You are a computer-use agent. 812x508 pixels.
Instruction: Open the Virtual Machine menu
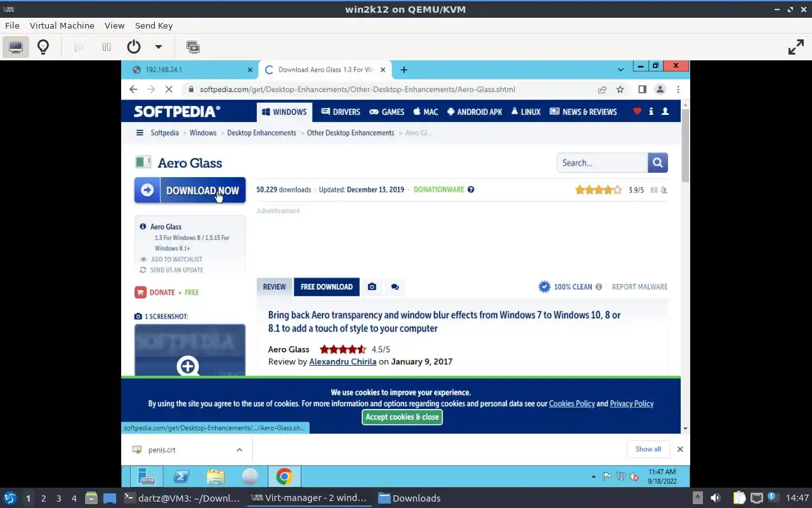coord(62,25)
